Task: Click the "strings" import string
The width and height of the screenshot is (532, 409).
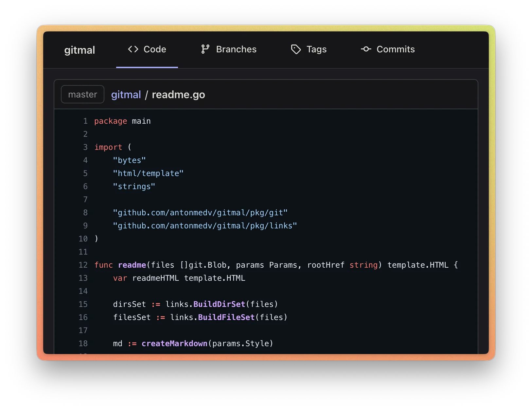Action: click(x=134, y=187)
